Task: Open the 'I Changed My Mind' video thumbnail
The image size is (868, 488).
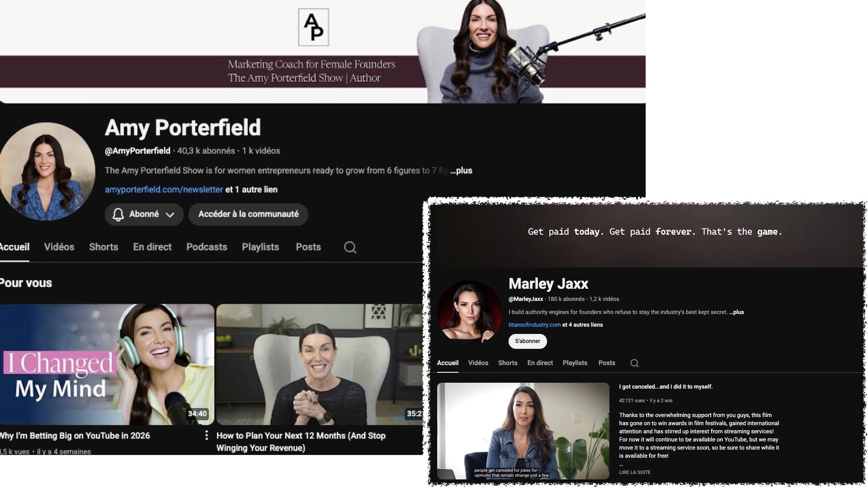Action: pos(107,364)
